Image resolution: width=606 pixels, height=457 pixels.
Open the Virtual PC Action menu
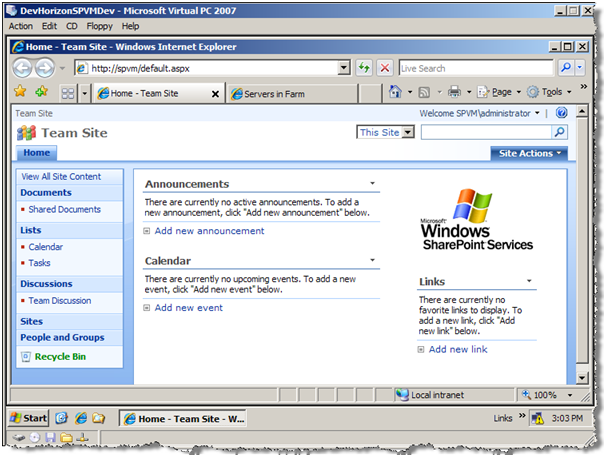(21, 26)
